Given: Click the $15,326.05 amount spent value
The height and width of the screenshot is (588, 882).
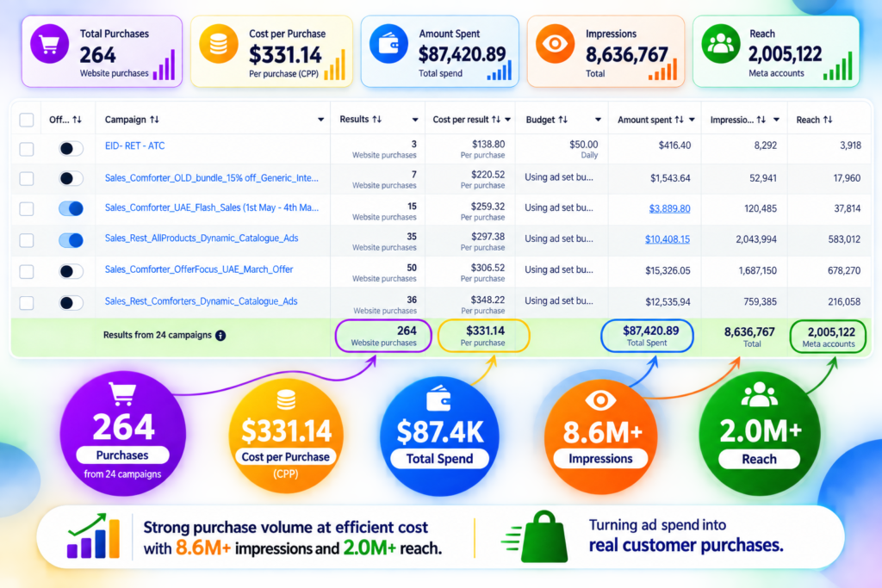Looking at the screenshot, I should [x=668, y=271].
